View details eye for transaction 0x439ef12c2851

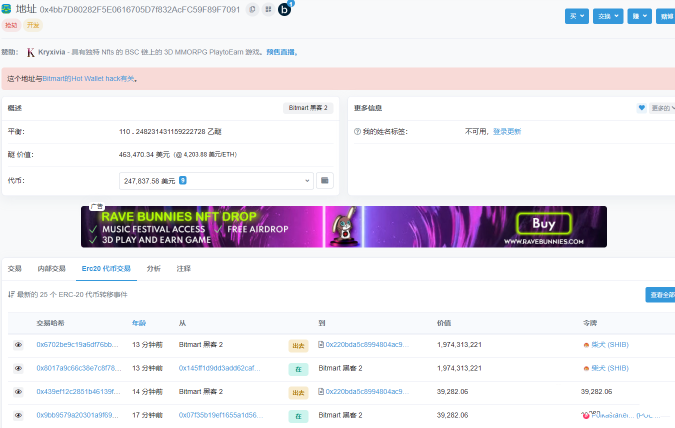(18, 392)
